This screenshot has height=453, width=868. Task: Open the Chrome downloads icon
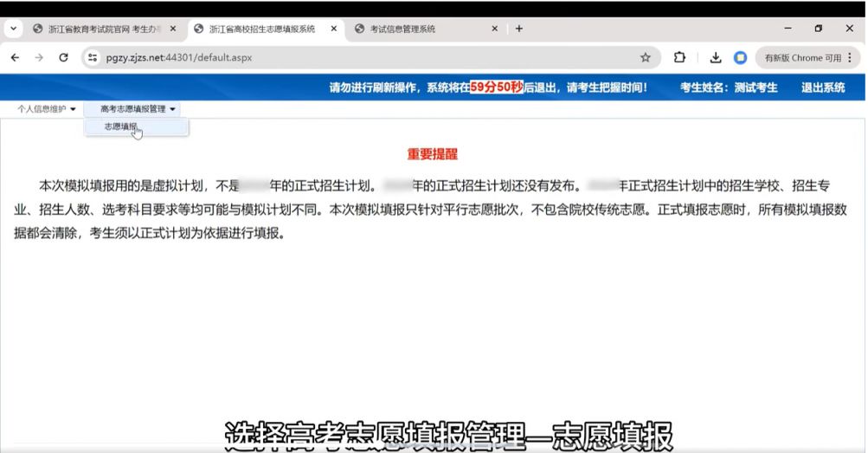(x=716, y=58)
